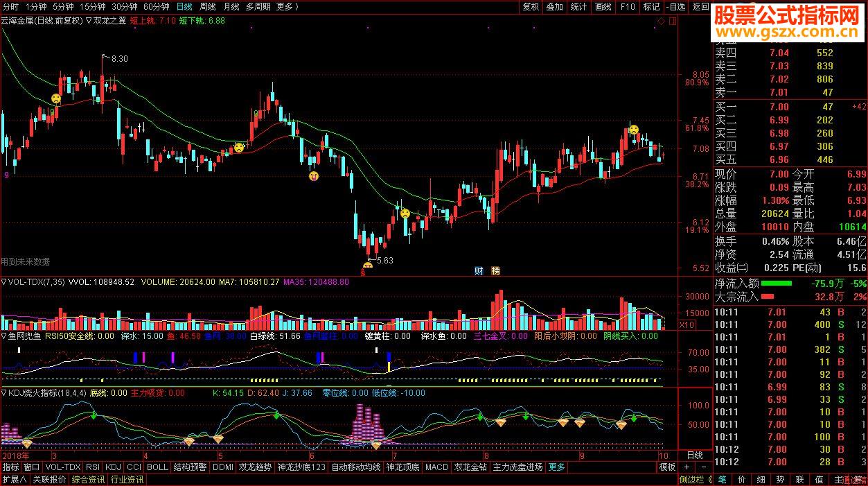The width and height of the screenshot is (868, 486).
Task: Open 关联报价 tab
Action: point(50,480)
